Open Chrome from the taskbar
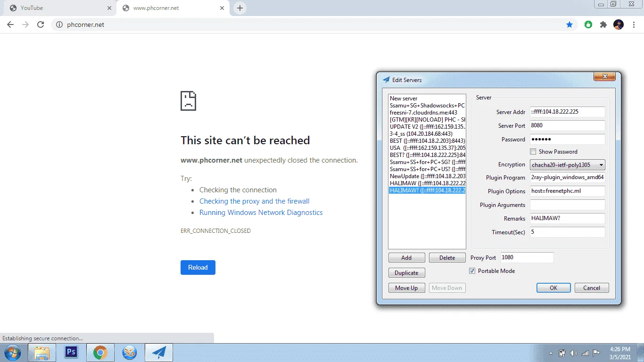The height and width of the screenshot is (362, 644). pyautogui.click(x=100, y=353)
